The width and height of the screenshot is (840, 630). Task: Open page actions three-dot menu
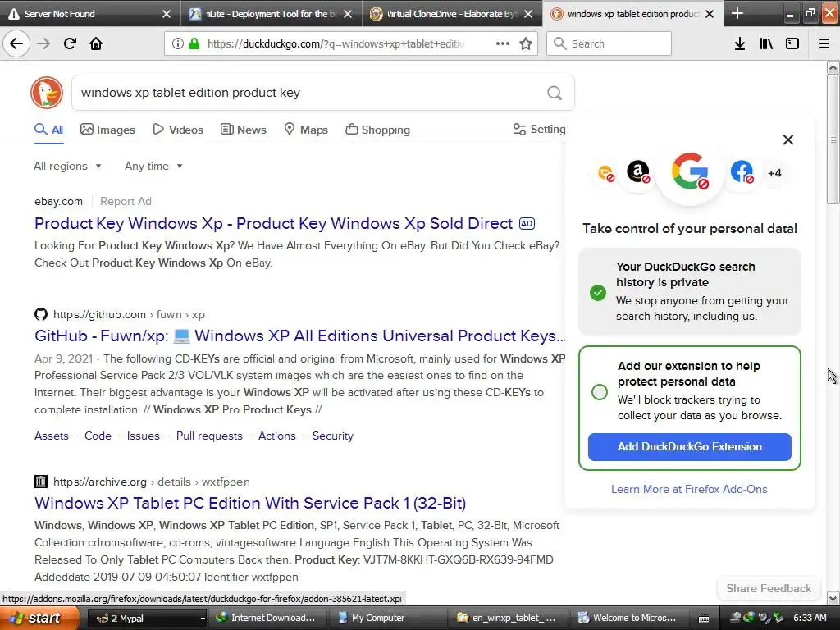[x=503, y=43]
